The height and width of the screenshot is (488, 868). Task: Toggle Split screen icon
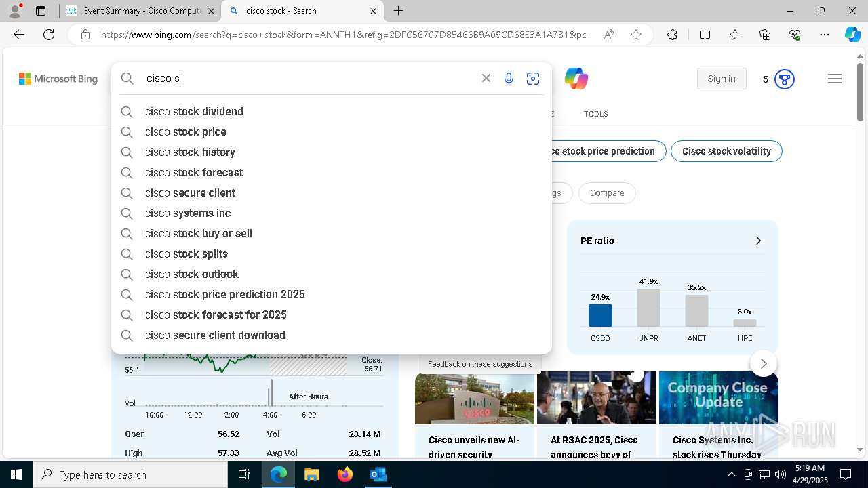click(x=705, y=35)
